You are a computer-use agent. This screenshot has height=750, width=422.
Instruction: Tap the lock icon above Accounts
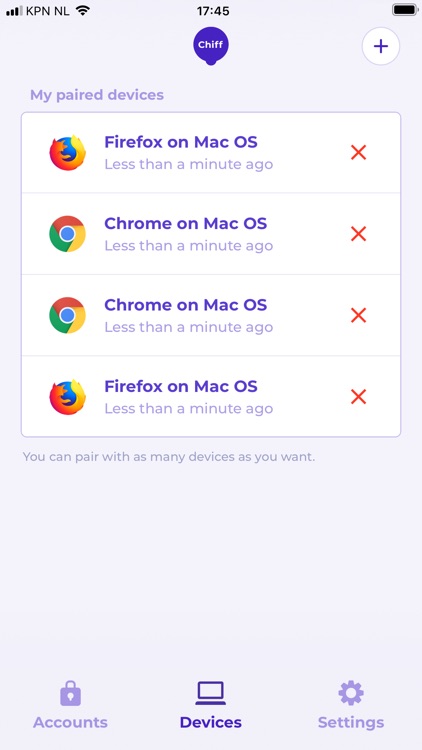point(70,694)
